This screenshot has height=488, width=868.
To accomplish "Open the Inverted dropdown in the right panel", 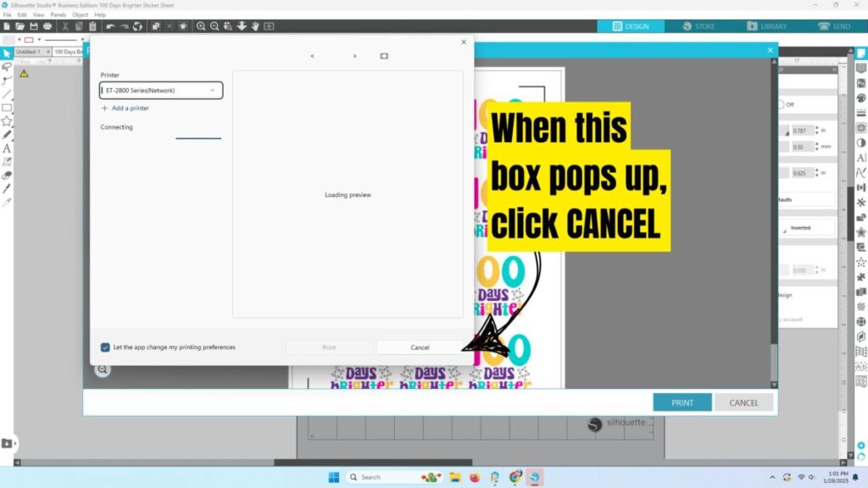I will point(807,228).
